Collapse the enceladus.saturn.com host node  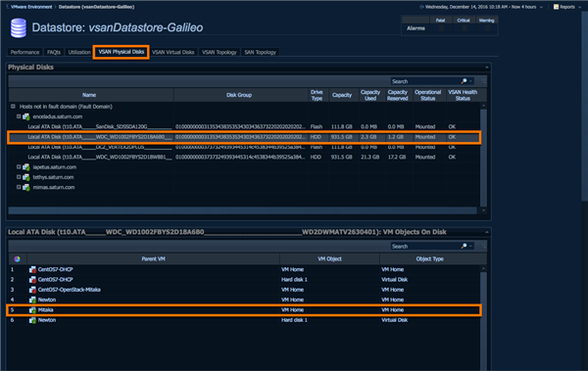pyautogui.click(x=19, y=116)
